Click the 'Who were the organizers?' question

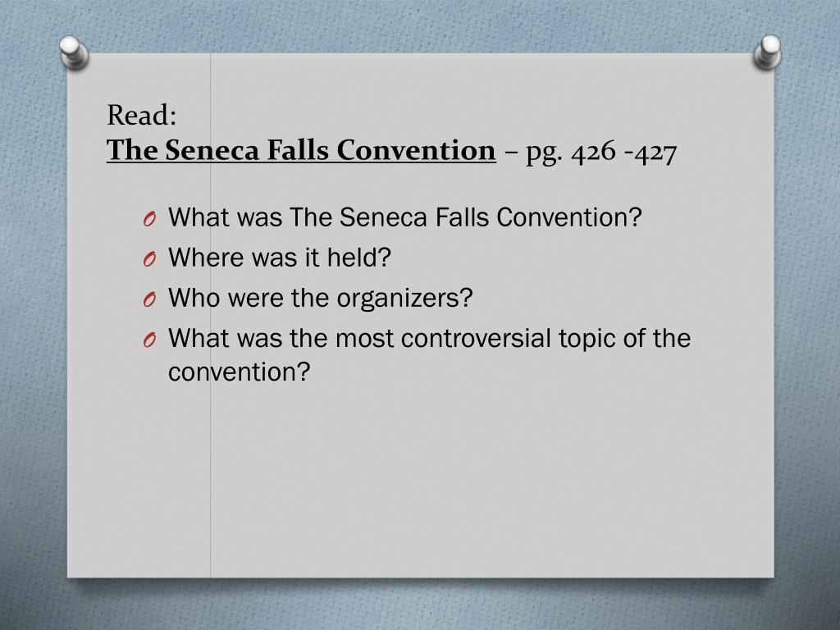coord(321,299)
